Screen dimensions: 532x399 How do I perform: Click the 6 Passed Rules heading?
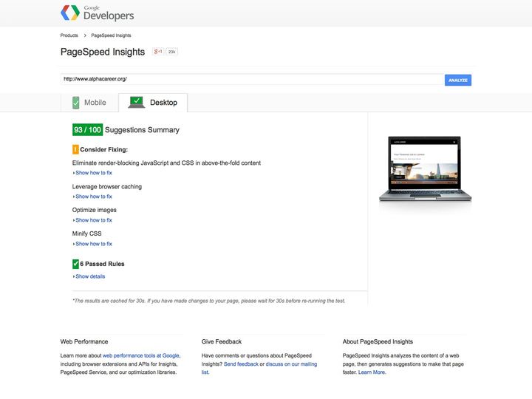102,264
